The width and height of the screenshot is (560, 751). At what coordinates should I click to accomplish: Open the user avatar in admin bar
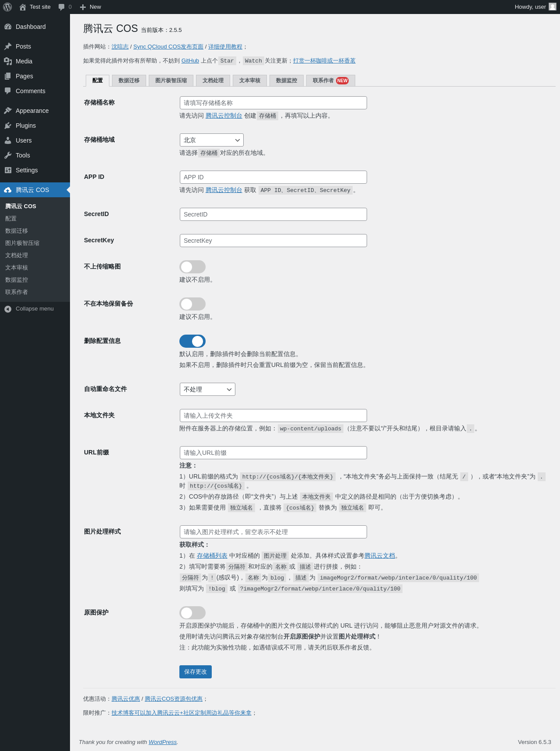[x=553, y=7]
